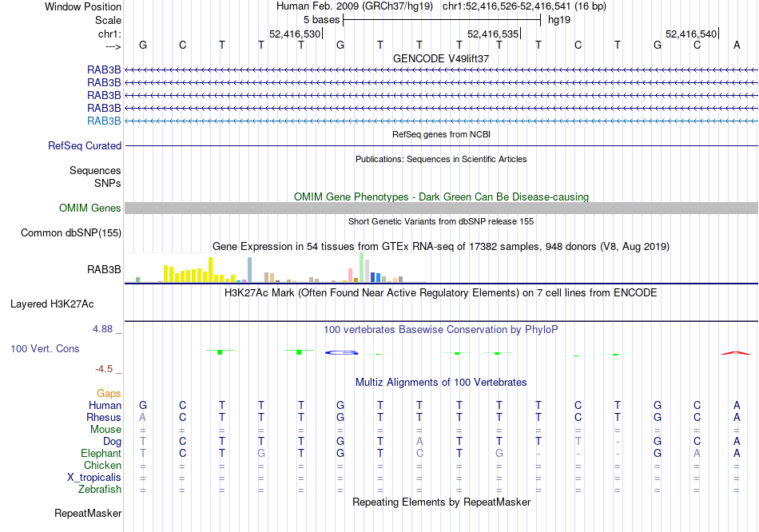Click the 4.88 PhyloP upper-limit value

(102, 329)
